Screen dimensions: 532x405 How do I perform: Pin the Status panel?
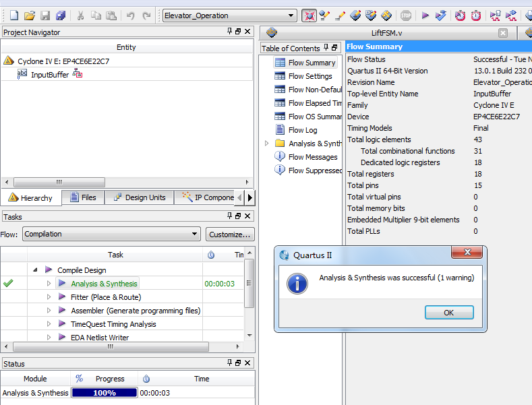pyautogui.click(x=230, y=363)
